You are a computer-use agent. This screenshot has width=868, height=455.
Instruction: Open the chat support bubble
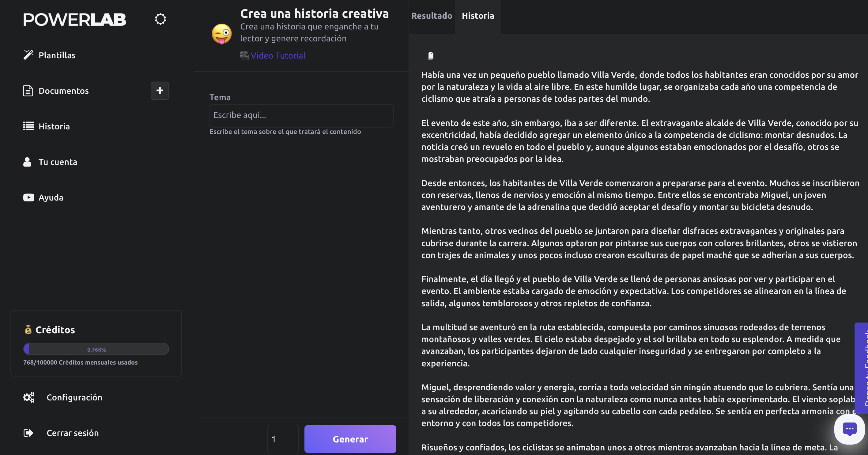tap(849, 429)
